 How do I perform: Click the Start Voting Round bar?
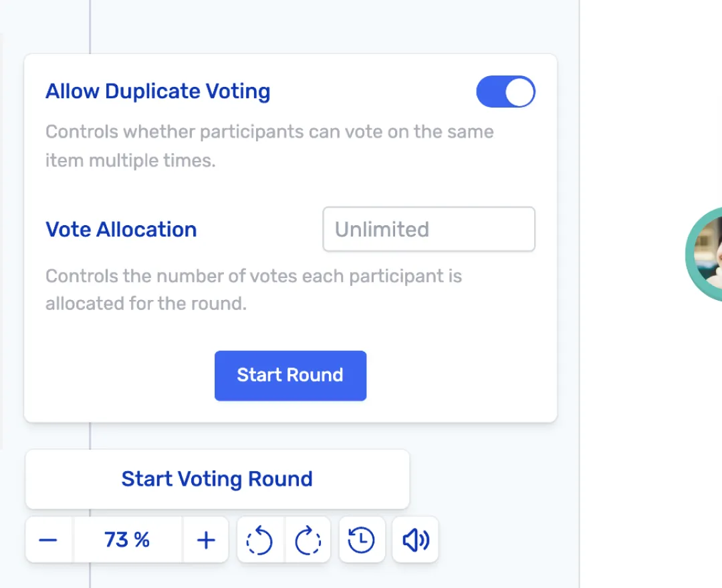pyautogui.click(x=217, y=479)
